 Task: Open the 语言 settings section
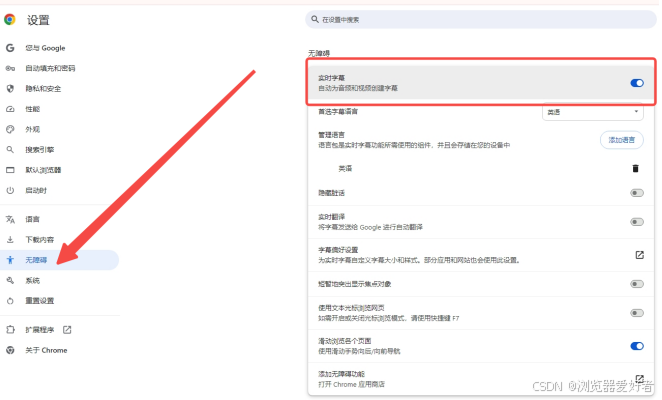coord(33,219)
